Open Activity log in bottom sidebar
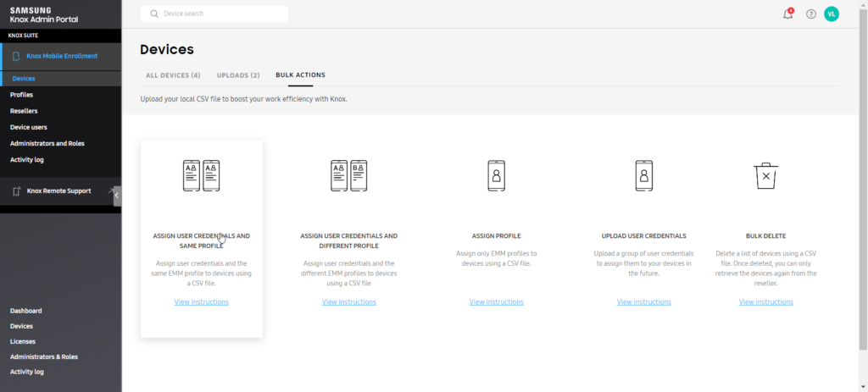868x392 pixels. pos(26,372)
